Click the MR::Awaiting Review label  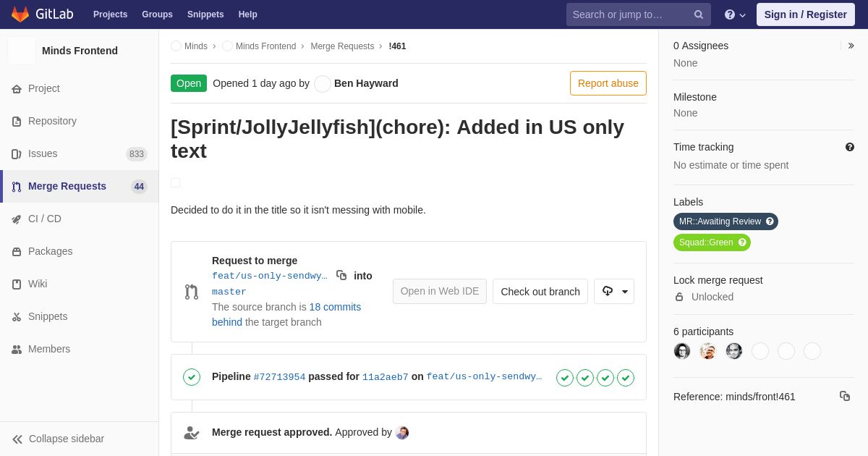(720, 221)
